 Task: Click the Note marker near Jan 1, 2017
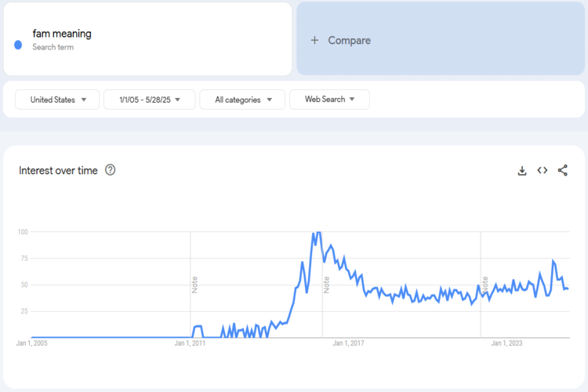[327, 285]
